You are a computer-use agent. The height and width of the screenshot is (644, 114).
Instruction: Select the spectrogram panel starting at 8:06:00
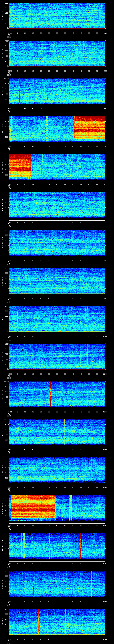pos(57,205)
